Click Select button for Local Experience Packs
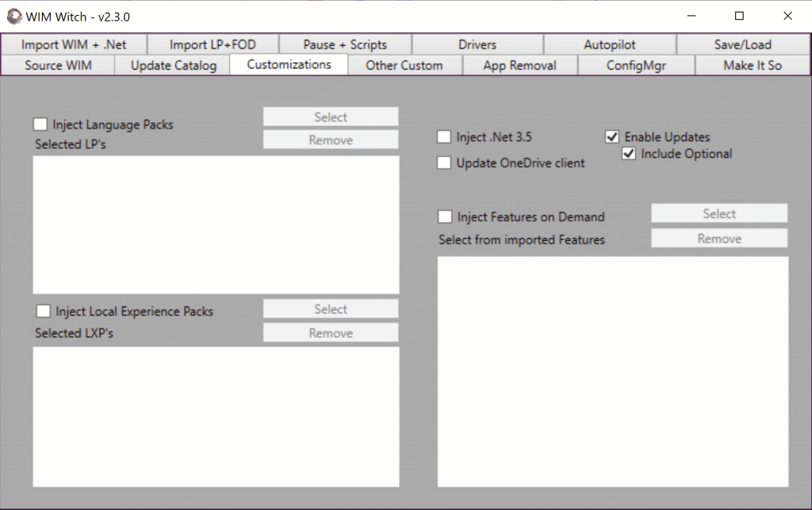This screenshot has height=510, width=812. click(x=331, y=309)
